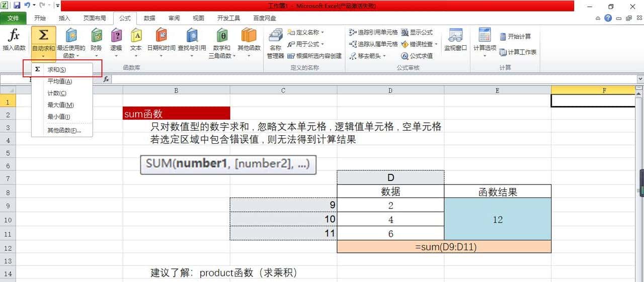The height and width of the screenshot is (282, 644).
Task: Switch to the 开始 tab
Action: pos(40,18)
